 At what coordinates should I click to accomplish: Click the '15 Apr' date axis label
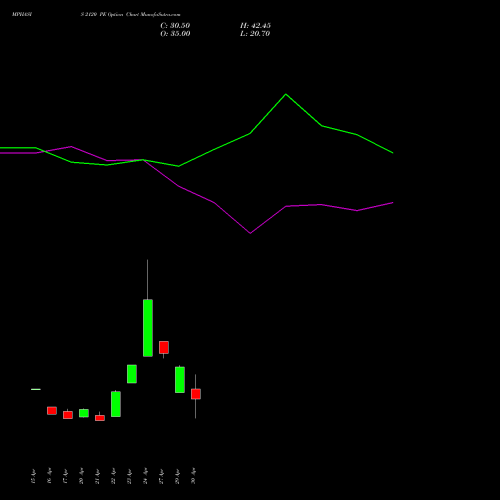pos(33,477)
